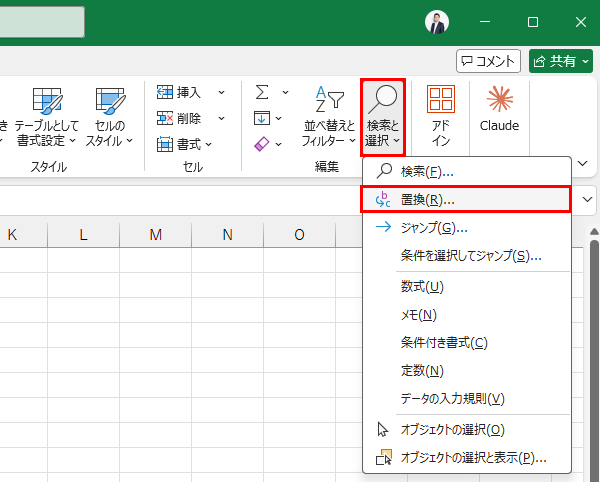Select 定数(N) menu item

467,370
